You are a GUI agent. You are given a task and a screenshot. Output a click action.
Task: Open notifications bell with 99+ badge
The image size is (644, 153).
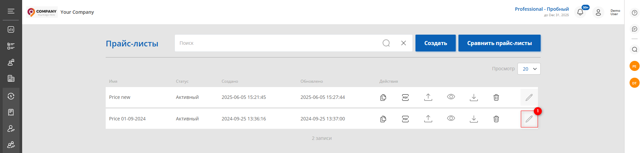(x=580, y=12)
